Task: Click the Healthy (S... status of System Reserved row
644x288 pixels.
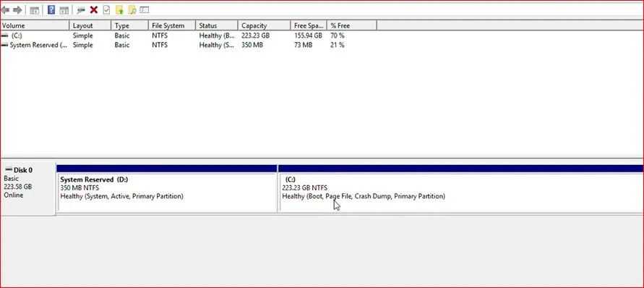Action: click(x=217, y=46)
